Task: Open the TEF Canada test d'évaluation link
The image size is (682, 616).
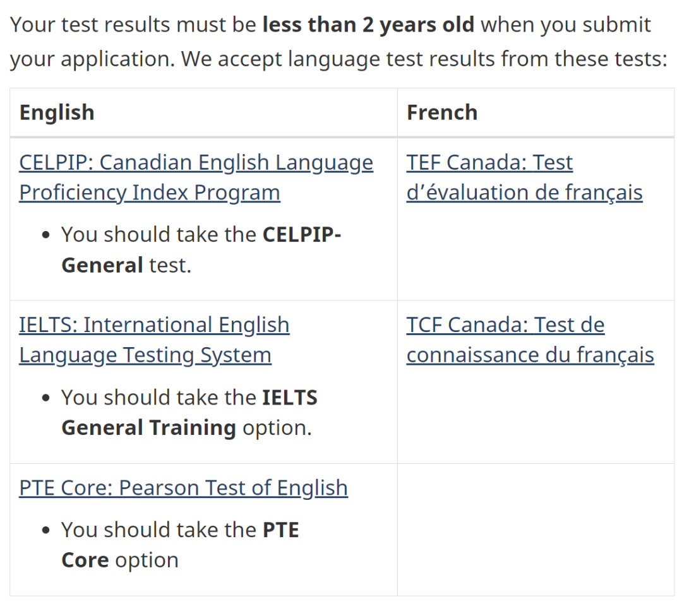Action: point(489,163)
